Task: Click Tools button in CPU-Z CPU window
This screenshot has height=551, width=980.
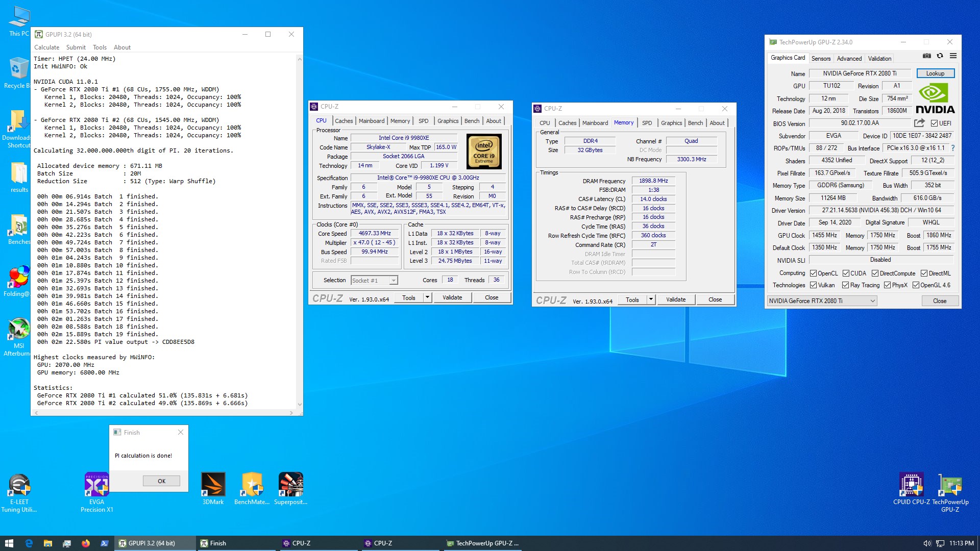Action: pos(409,297)
